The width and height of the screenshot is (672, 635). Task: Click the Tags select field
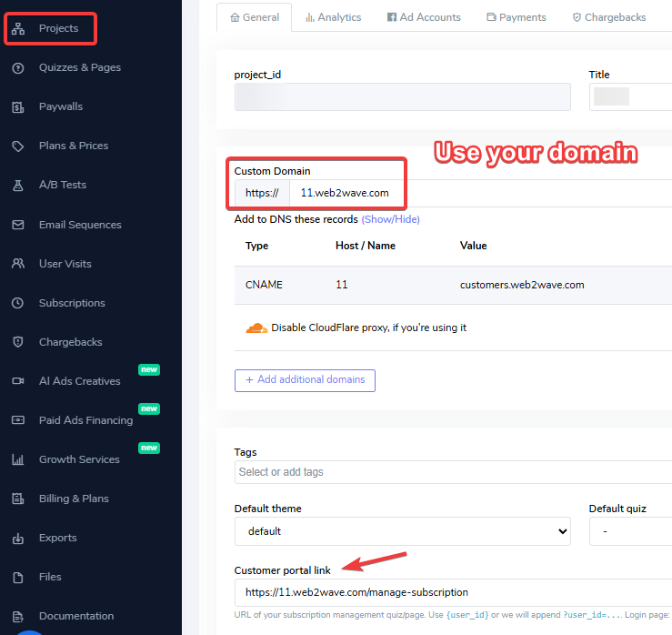coord(453,472)
